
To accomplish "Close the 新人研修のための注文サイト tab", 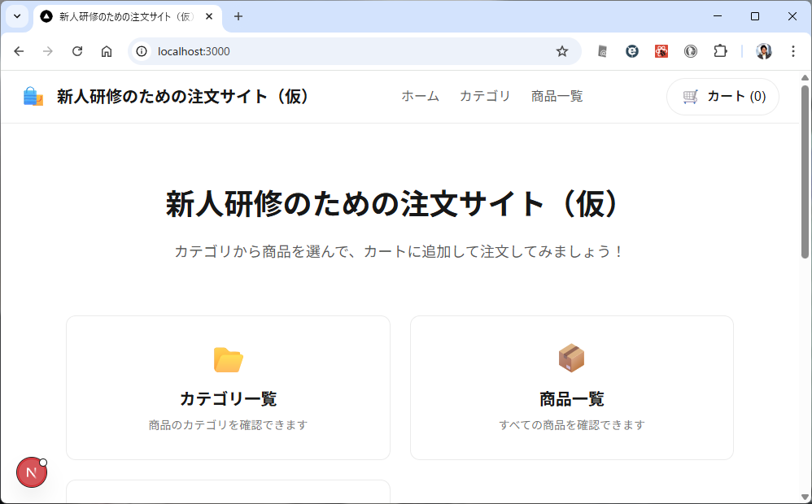I will coord(209,16).
